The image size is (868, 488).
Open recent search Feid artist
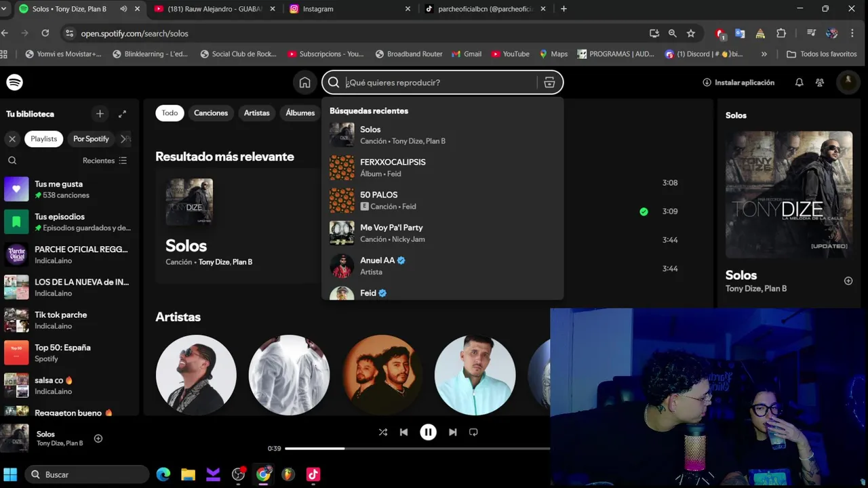442,292
